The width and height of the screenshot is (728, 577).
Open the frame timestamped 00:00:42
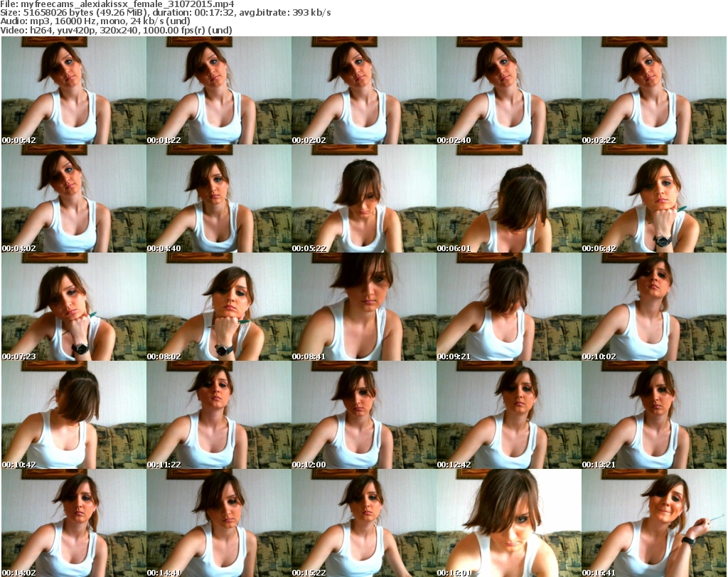74,90
